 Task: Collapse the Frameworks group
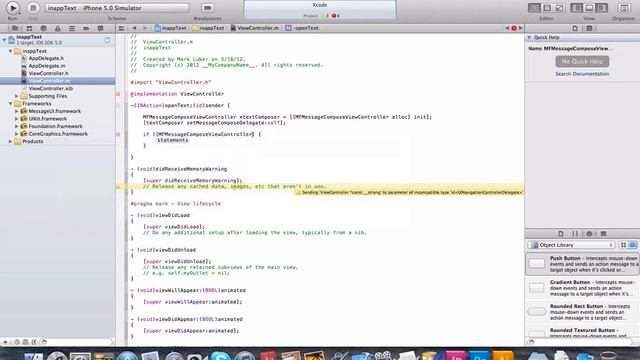(11, 104)
